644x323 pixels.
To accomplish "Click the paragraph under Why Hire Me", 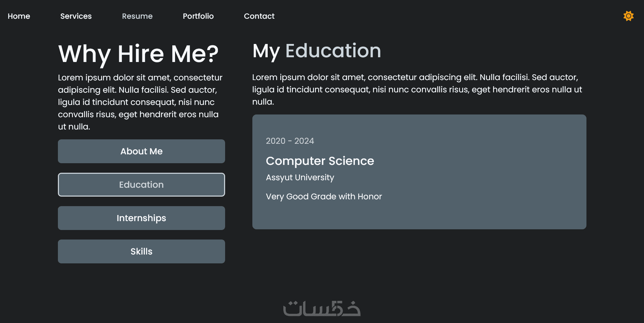I will pyautogui.click(x=140, y=102).
